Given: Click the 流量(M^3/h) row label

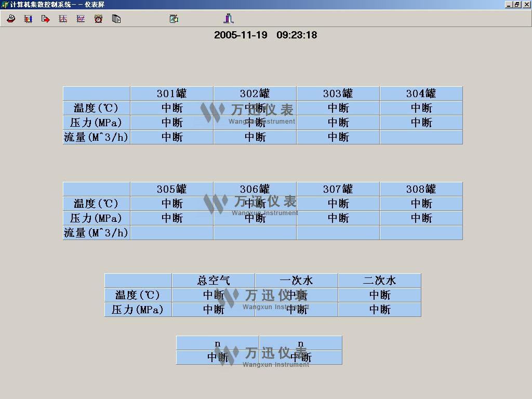Looking at the screenshot, I should click(x=96, y=137).
